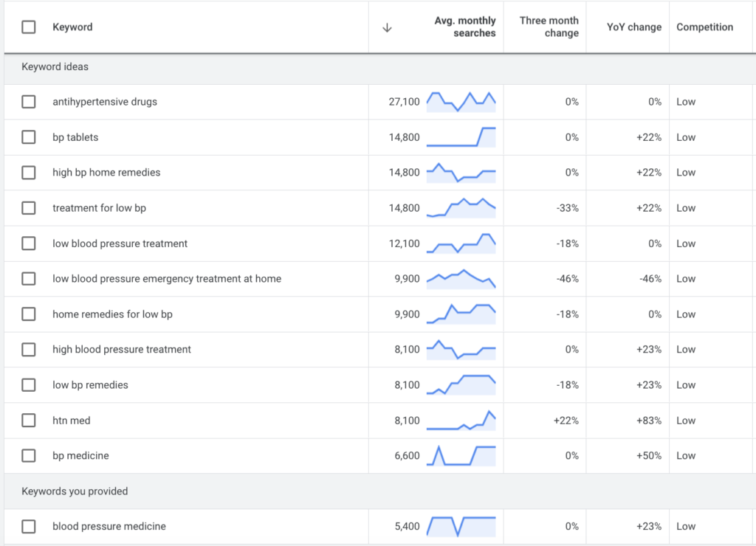
Task: Sort by the descending arrow icon
Action: tap(387, 27)
